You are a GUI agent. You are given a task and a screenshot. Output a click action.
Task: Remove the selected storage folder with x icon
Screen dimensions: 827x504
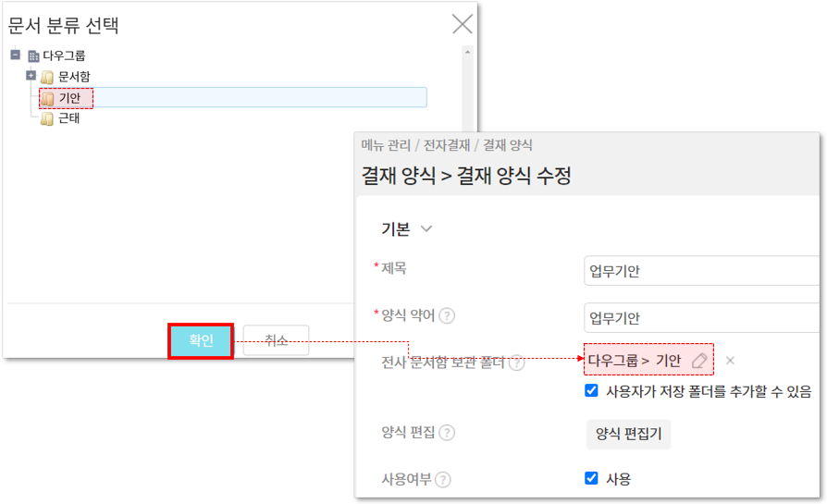point(730,361)
